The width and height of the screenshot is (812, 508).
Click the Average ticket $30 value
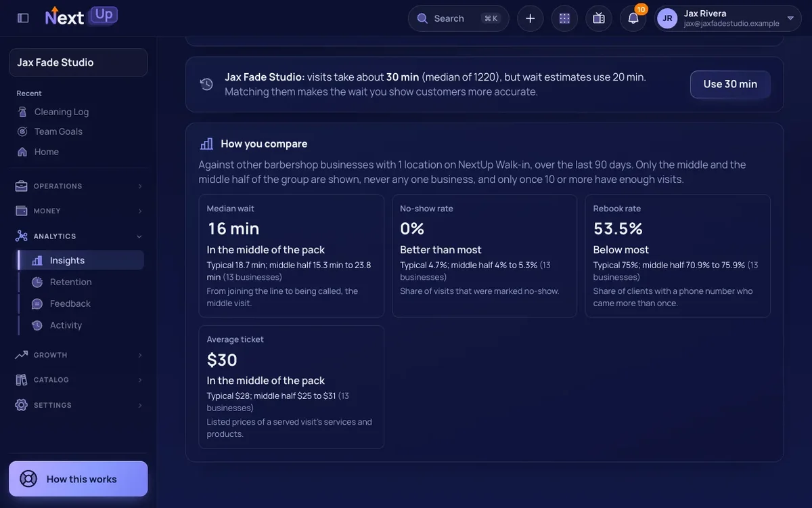[x=222, y=359]
